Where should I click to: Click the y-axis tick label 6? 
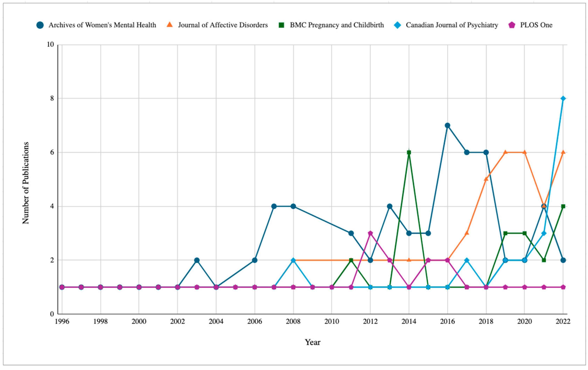point(52,152)
